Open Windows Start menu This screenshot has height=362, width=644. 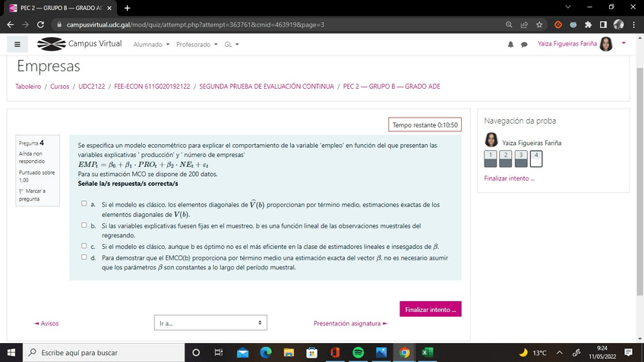[x=11, y=353]
